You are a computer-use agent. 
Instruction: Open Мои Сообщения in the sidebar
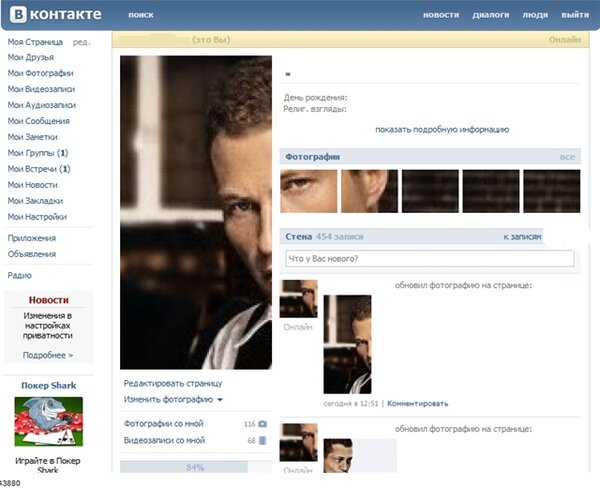(39, 121)
